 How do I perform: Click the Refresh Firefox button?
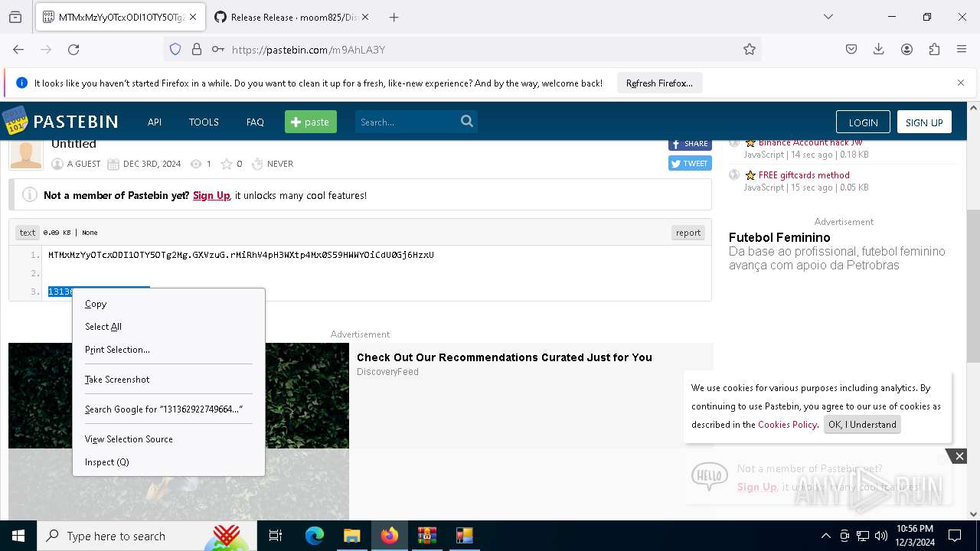coord(659,83)
